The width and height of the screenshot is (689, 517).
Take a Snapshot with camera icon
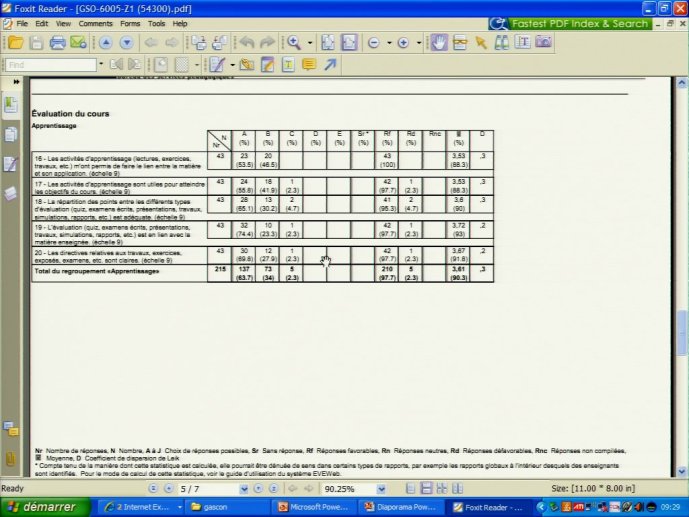(544, 42)
